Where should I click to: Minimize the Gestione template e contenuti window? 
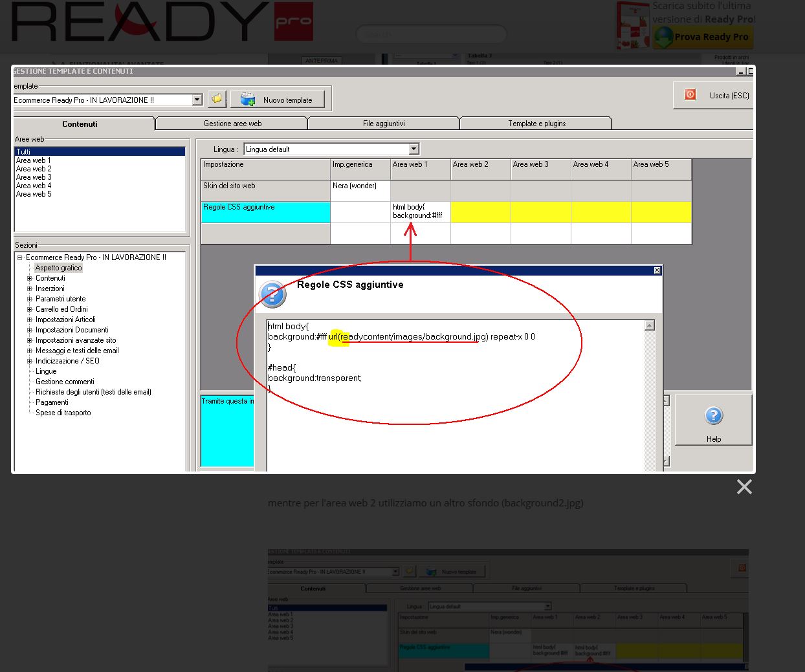click(741, 71)
